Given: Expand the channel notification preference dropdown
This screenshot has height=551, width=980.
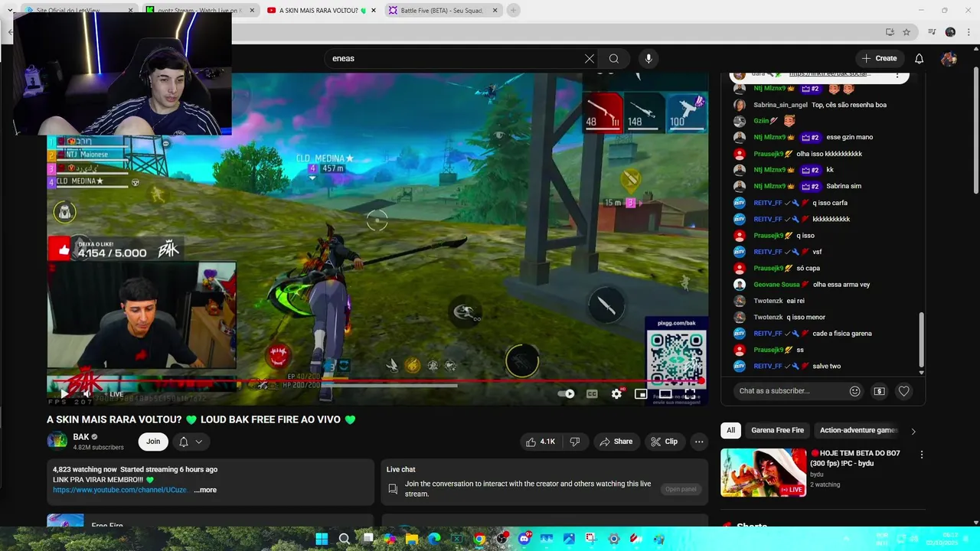Looking at the screenshot, I should click(x=191, y=442).
